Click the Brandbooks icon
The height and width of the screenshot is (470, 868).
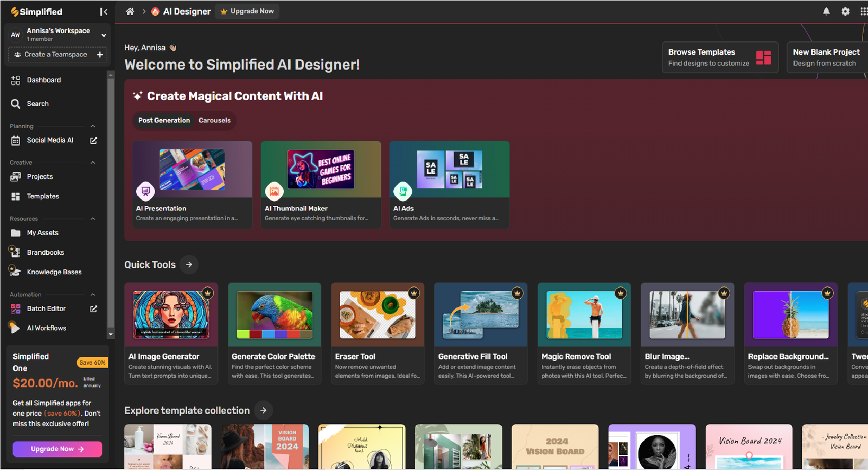15,252
